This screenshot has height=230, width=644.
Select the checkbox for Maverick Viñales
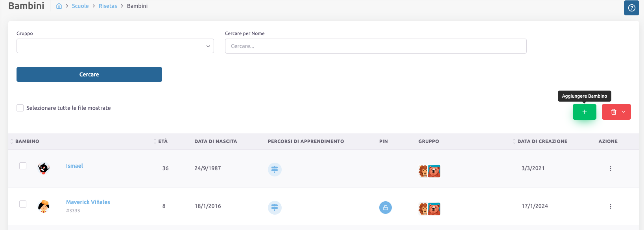pos(23,204)
